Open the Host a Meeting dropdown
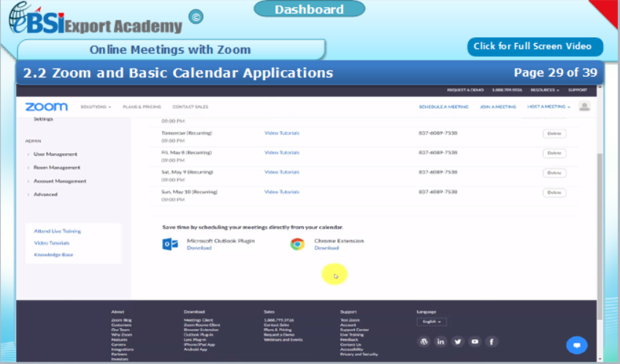Viewport: 620px width, 364px height. point(548,107)
